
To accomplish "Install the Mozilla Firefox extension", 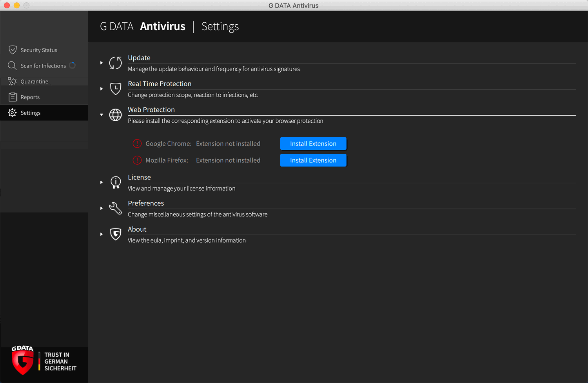I will [313, 160].
